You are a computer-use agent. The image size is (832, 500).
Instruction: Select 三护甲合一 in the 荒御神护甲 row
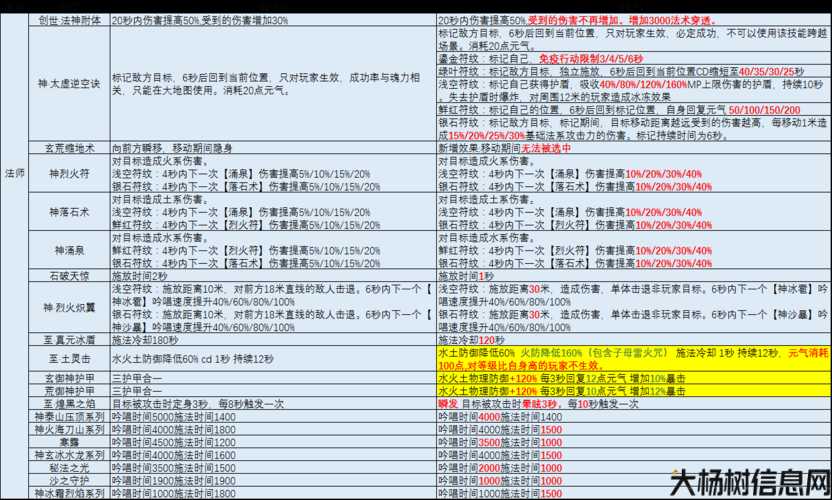273,391
